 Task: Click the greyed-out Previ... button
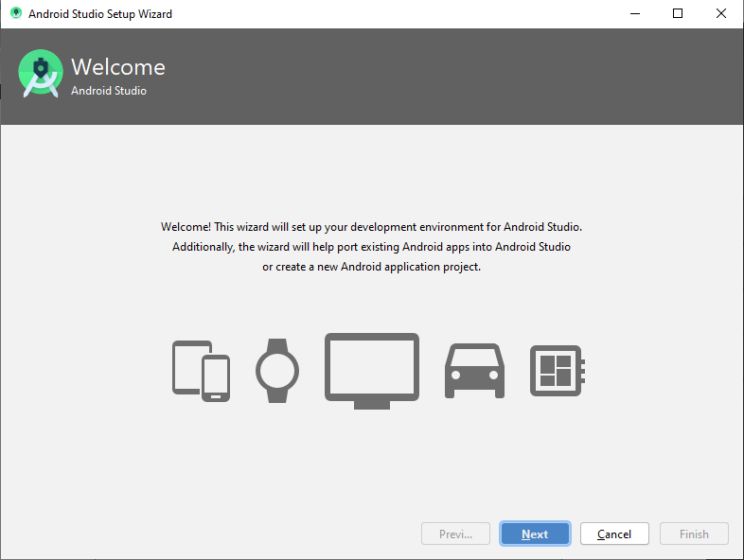(x=455, y=534)
